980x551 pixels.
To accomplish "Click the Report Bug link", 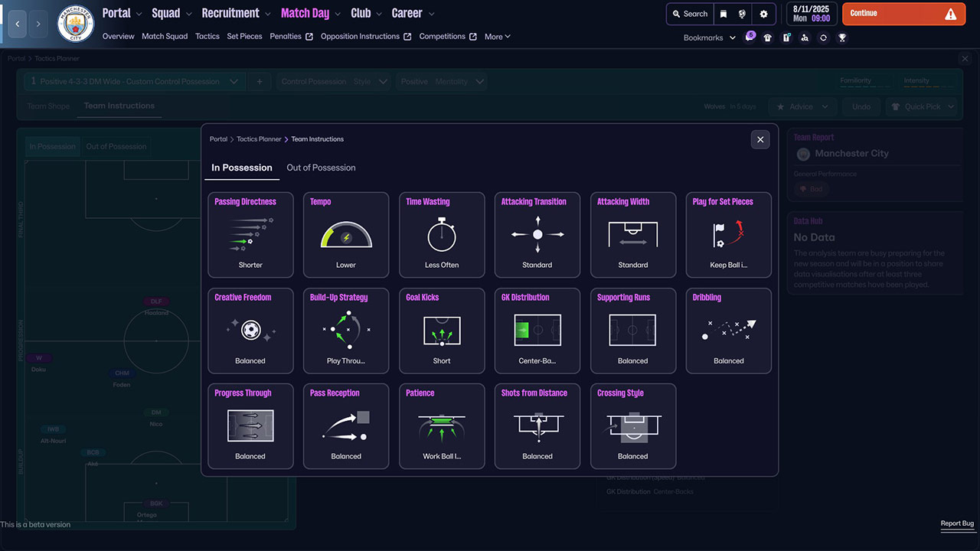I will point(957,524).
